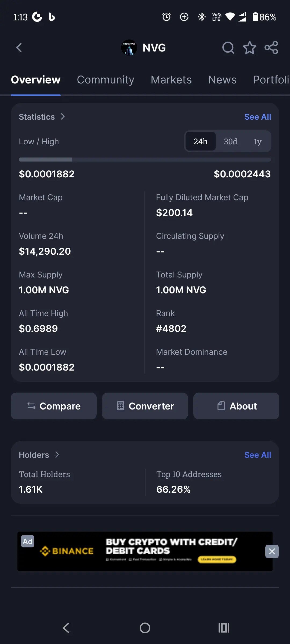Switch to the Community tab
This screenshot has height=644, width=290.
106,80
